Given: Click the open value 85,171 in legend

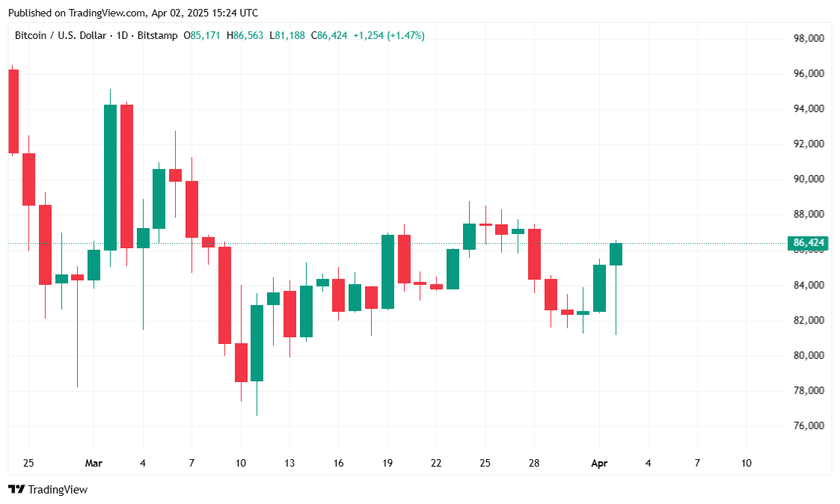Looking at the screenshot, I should (x=206, y=35).
